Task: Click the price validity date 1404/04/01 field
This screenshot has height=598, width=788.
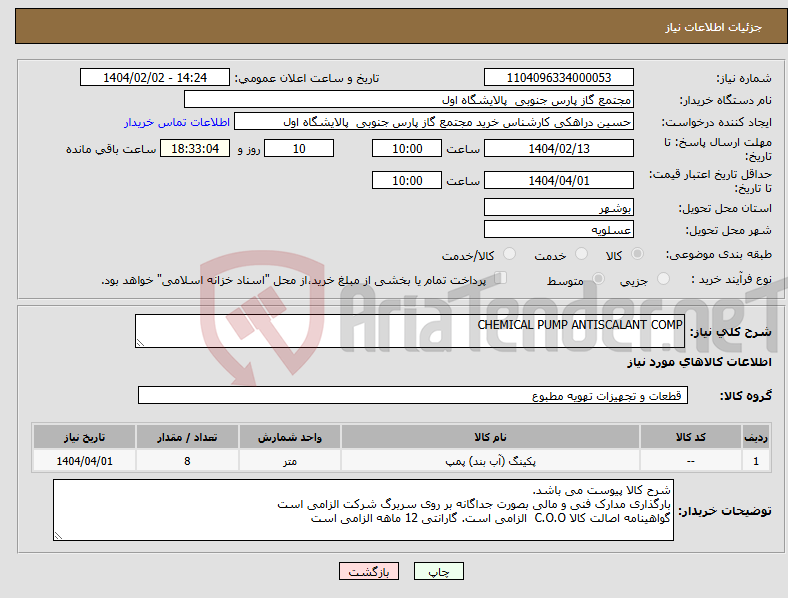Action: click(x=558, y=180)
